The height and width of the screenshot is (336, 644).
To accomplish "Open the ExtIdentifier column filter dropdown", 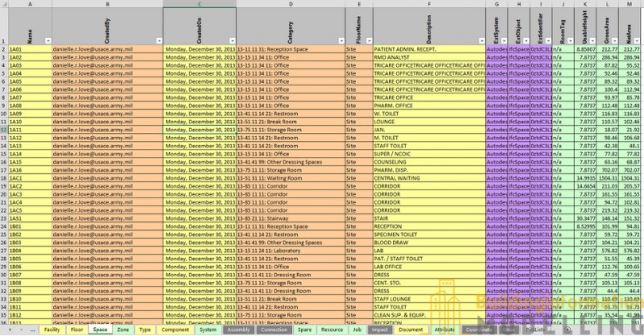I will tap(548, 41).
